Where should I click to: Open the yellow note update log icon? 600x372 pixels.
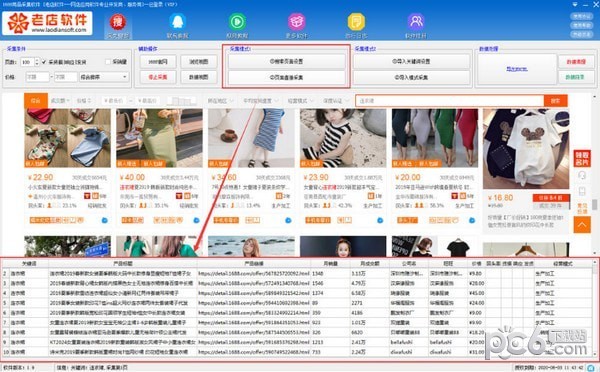point(356,22)
